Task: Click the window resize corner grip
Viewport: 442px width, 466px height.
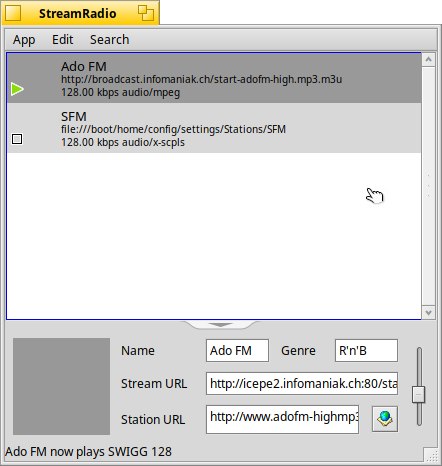Action: pos(432,455)
